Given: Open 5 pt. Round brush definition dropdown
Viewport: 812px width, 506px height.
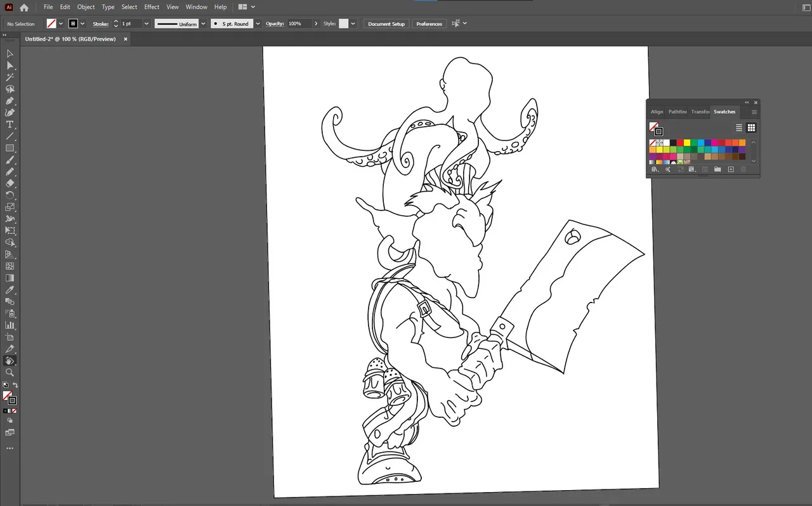Looking at the screenshot, I should click(258, 23).
